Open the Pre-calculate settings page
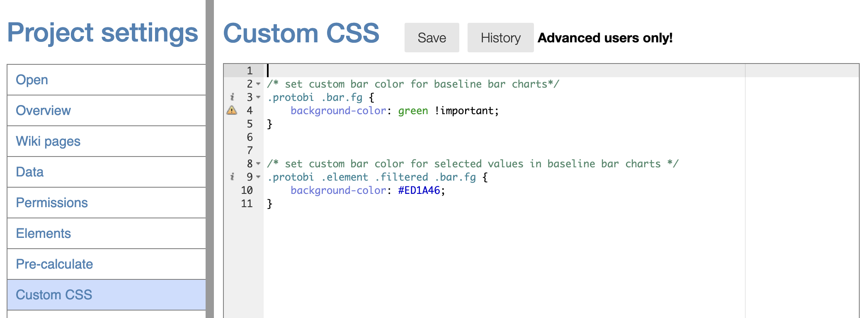The image size is (868, 318). 54,264
